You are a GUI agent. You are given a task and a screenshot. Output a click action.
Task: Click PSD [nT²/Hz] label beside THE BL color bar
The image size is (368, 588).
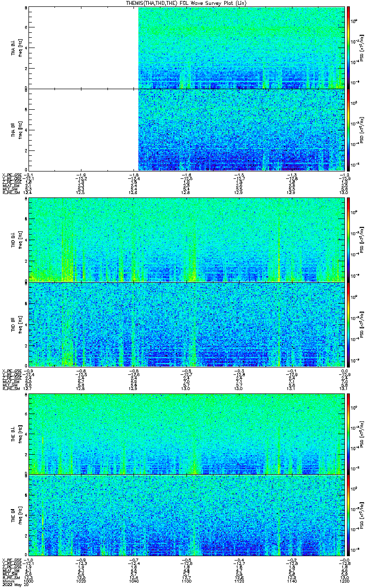point(362,433)
